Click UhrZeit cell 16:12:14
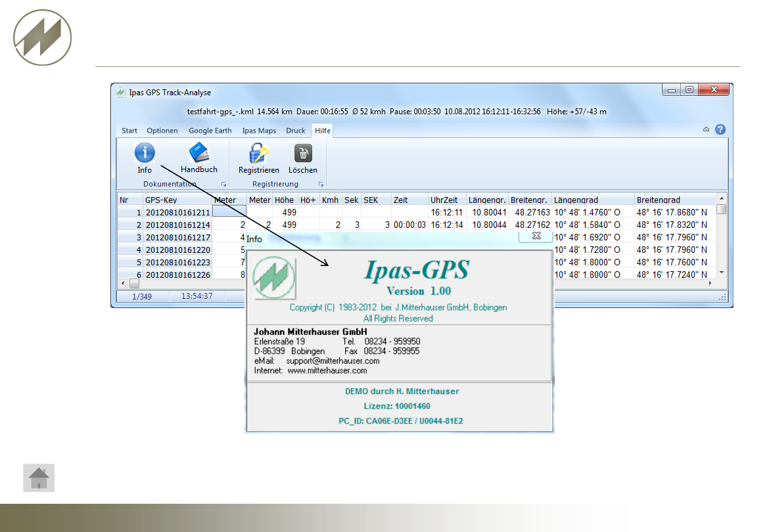This screenshot has width=769, height=532. click(x=446, y=225)
